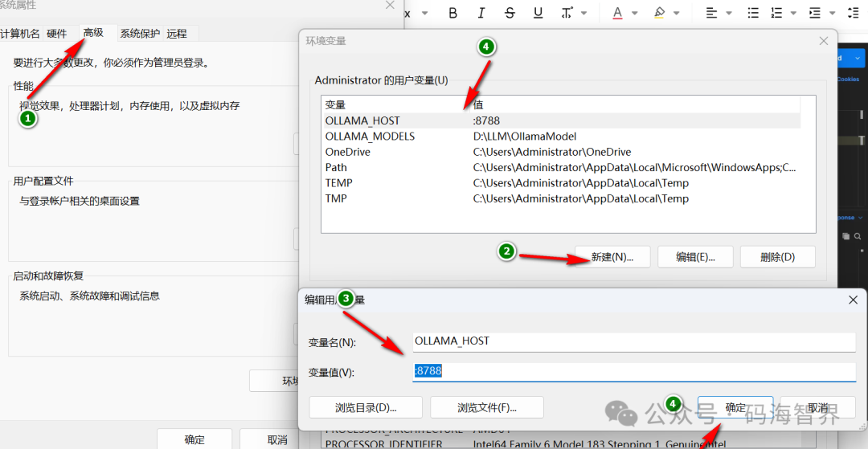Open the dropdown next to the 'x' field
The image size is (868, 449).
(x=424, y=14)
